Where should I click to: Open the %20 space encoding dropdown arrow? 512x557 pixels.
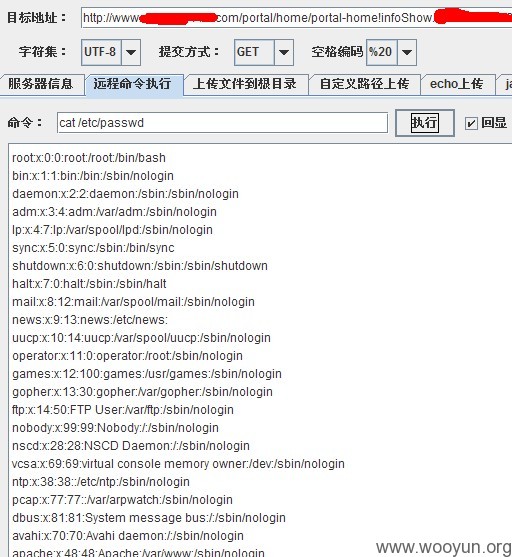coord(407,52)
